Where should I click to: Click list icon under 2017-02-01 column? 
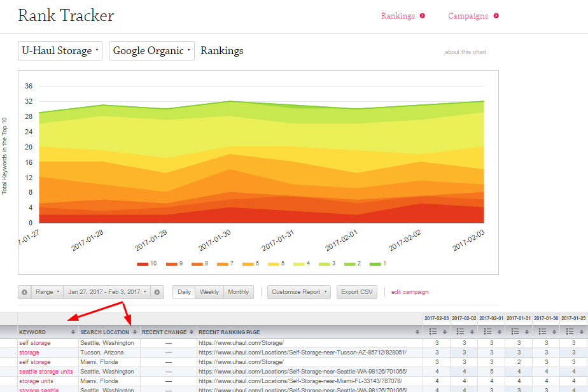coord(487,332)
